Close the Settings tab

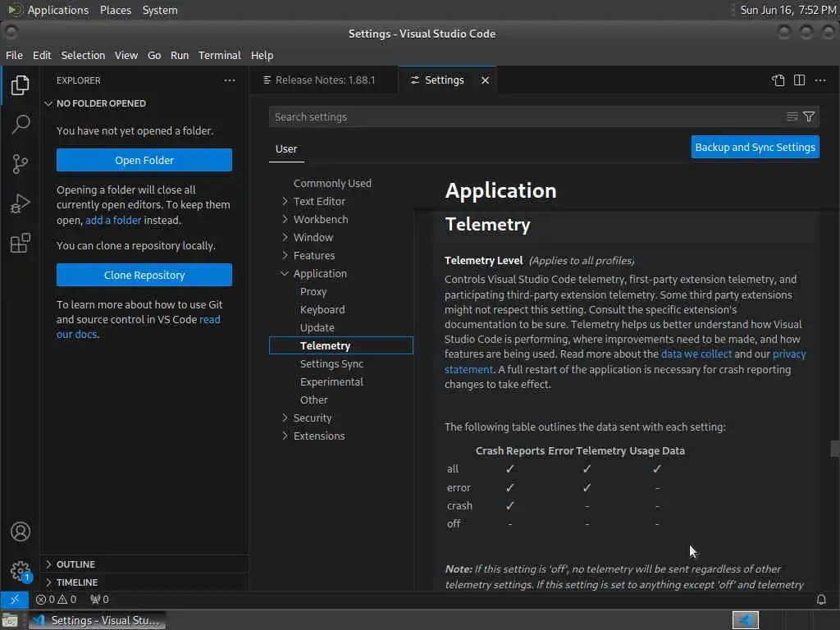click(485, 80)
